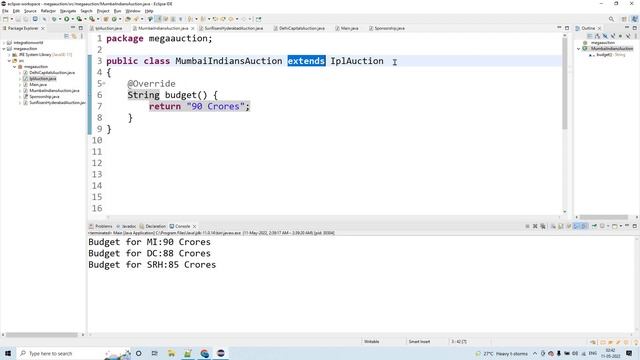Expand SunRisersHyderabadAuction.java node in Package Explorer

(x=20, y=103)
